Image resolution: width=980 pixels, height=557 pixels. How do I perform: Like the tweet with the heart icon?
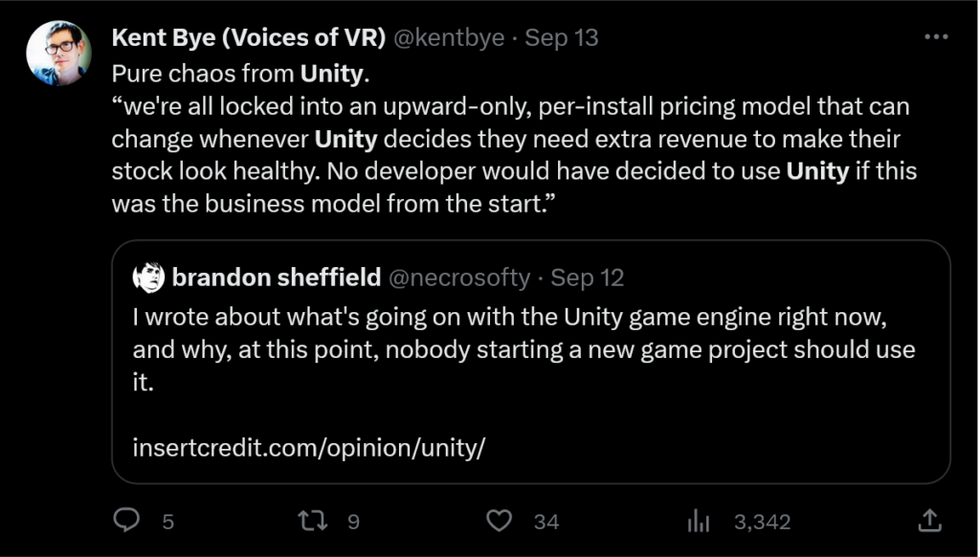tap(500, 521)
